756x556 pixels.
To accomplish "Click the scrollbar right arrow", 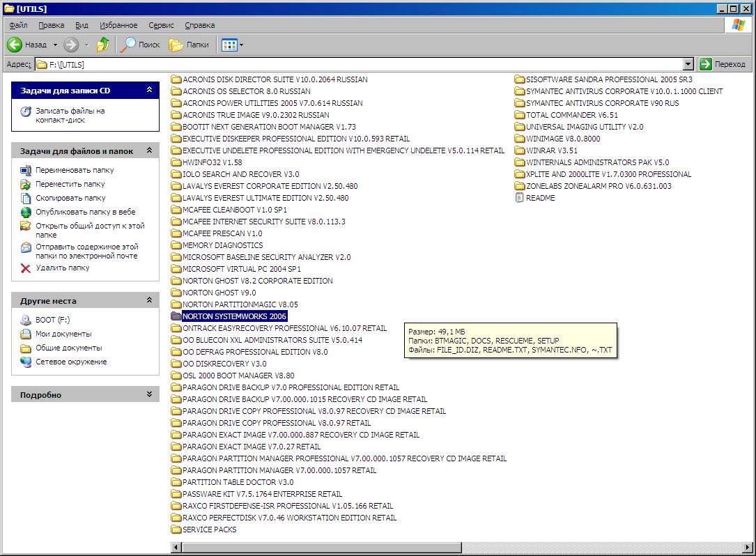I will (x=748, y=548).
